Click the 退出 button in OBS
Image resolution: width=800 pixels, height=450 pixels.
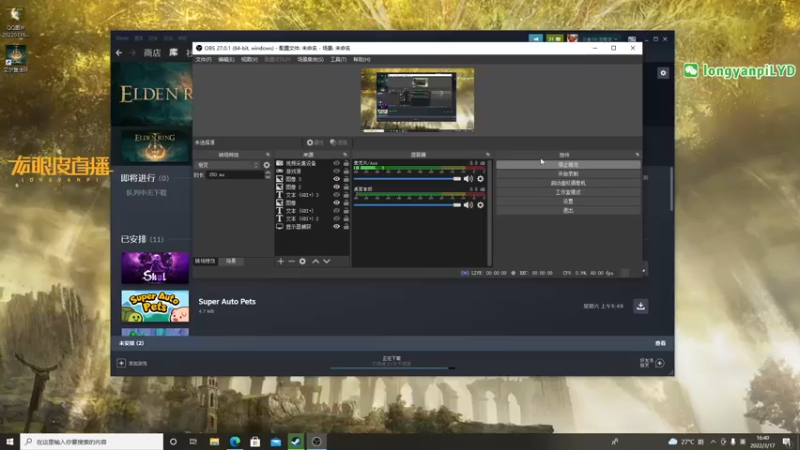[x=568, y=210]
